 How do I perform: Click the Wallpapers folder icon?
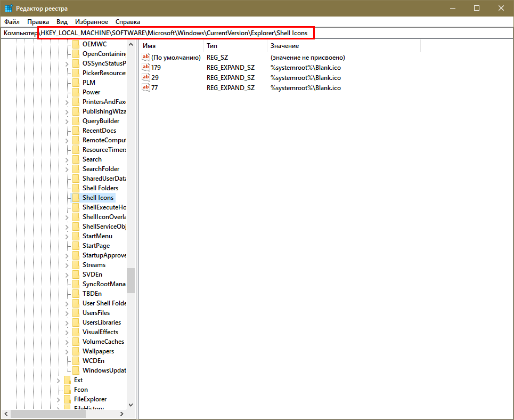76,351
